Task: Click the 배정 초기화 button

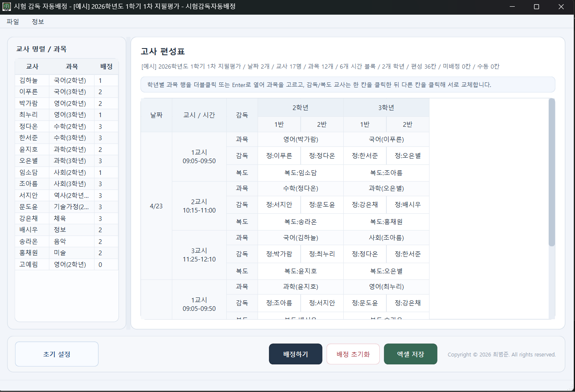Action: point(353,354)
